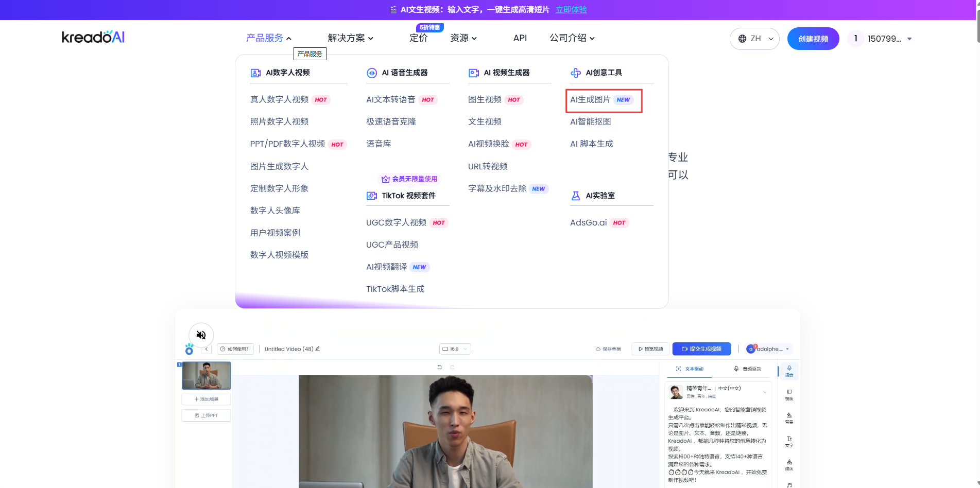
Task: Expand the 解决方案 dropdown
Action: pyautogui.click(x=350, y=38)
